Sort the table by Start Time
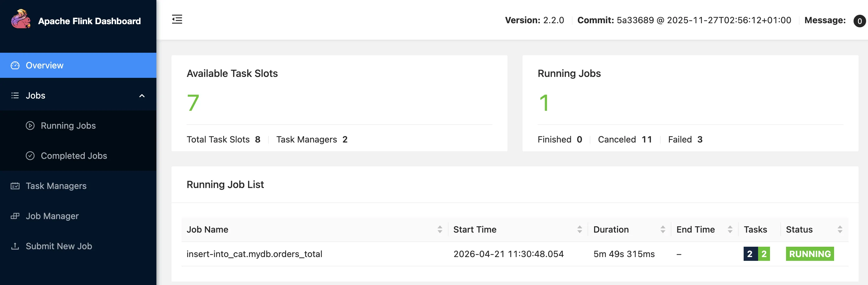868x285 pixels. (x=580, y=229)
